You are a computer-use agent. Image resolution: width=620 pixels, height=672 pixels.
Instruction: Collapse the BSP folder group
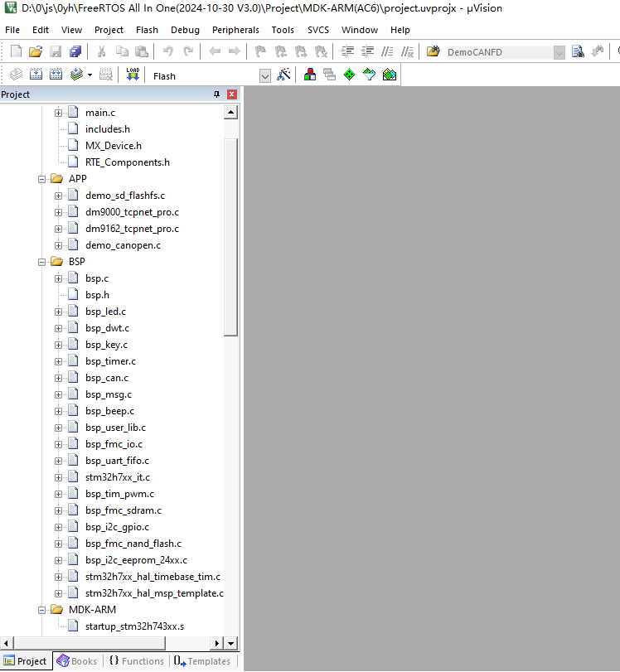click(41, 262)
